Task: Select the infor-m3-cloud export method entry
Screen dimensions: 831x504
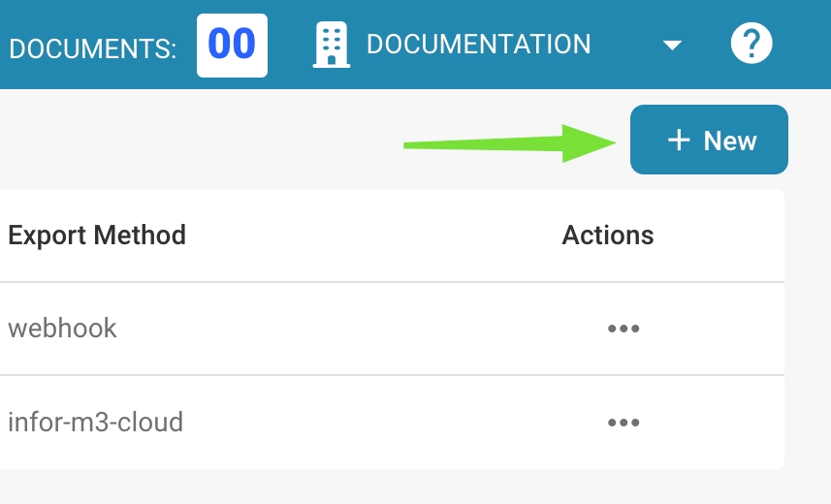Action: (x=95, y=423)
